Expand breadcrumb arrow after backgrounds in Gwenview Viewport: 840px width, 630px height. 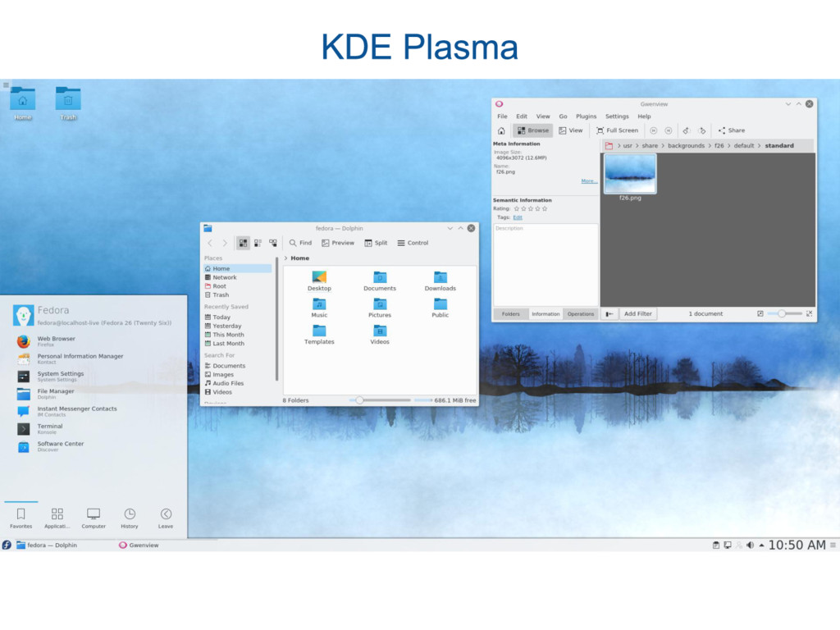[710, 146]
